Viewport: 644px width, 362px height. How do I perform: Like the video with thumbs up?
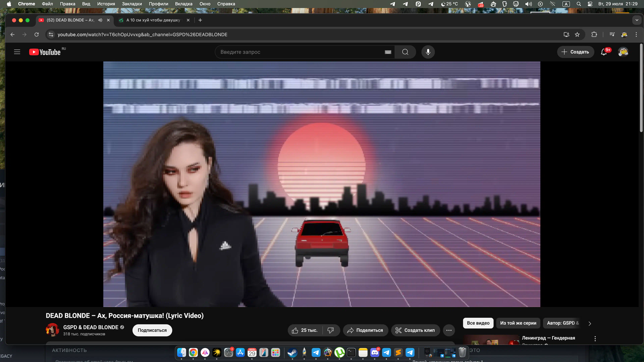(x=305, y=330)
